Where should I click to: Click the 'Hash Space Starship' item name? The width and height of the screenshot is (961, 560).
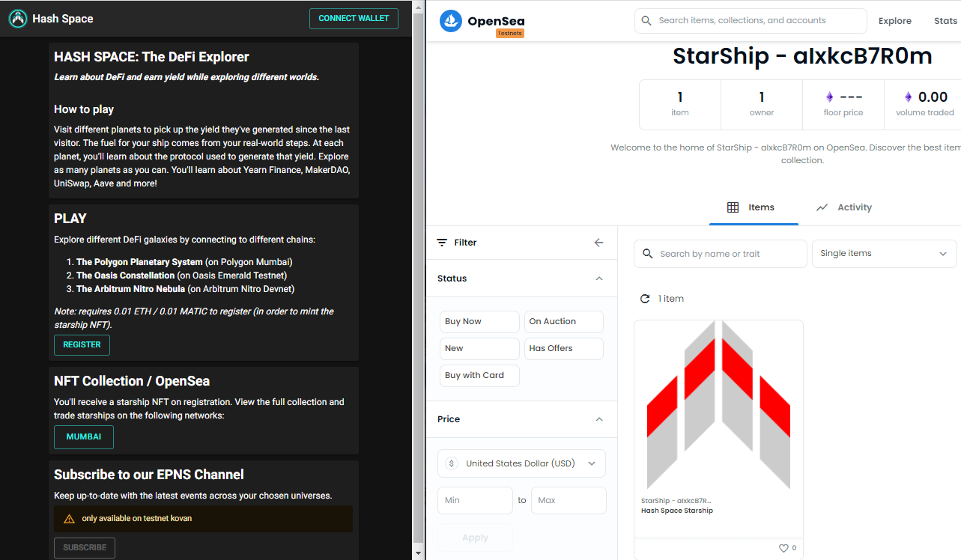point(677,511)
